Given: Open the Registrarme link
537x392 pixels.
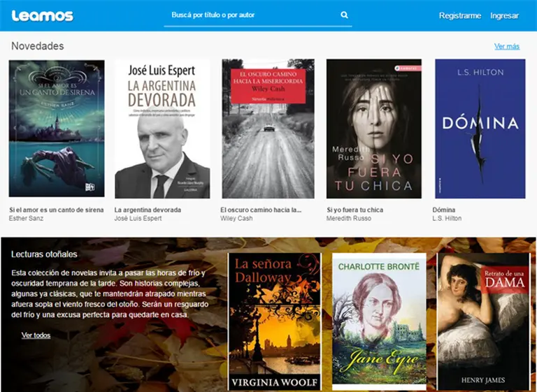Looking at the screenshot, I should click(x=460, y=16).
